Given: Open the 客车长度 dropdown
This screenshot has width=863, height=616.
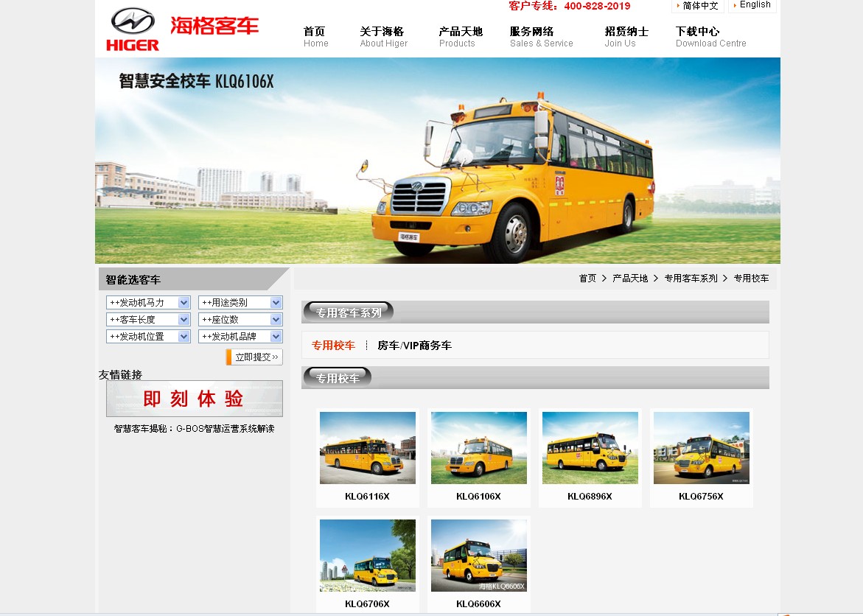Looking at the screenshot, I should pos(148,320).
